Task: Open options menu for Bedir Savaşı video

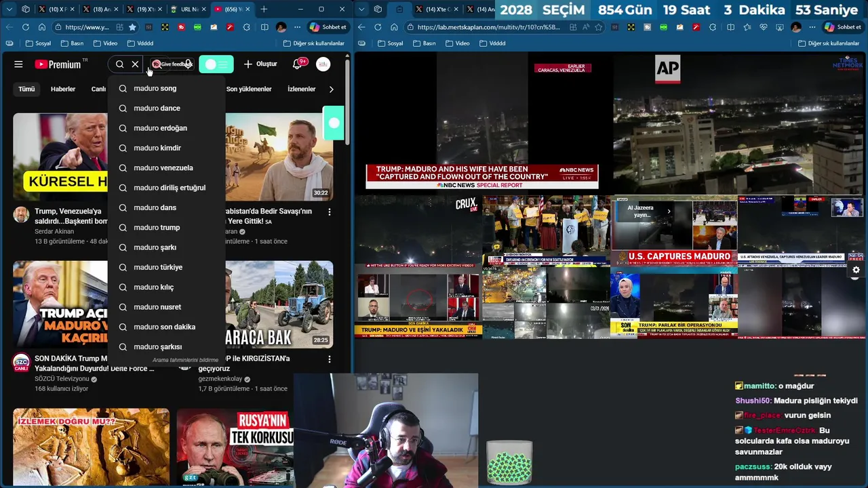Action: [x=330, y=211]
